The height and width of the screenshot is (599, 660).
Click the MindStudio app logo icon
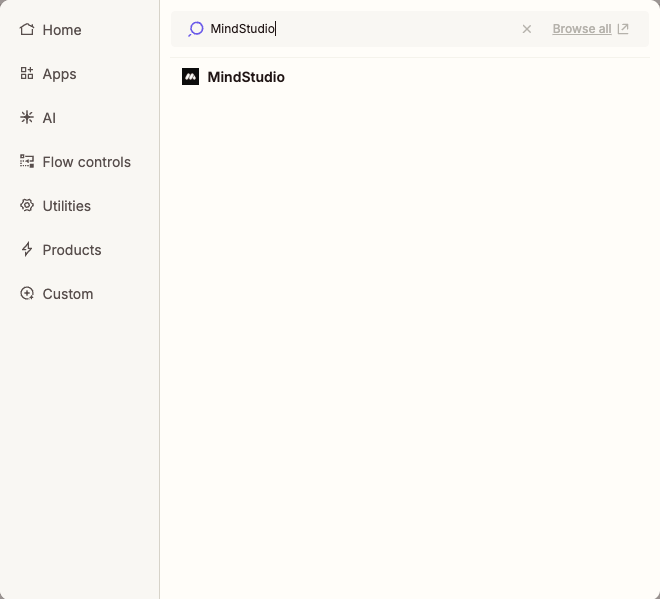tap(190, 77)
